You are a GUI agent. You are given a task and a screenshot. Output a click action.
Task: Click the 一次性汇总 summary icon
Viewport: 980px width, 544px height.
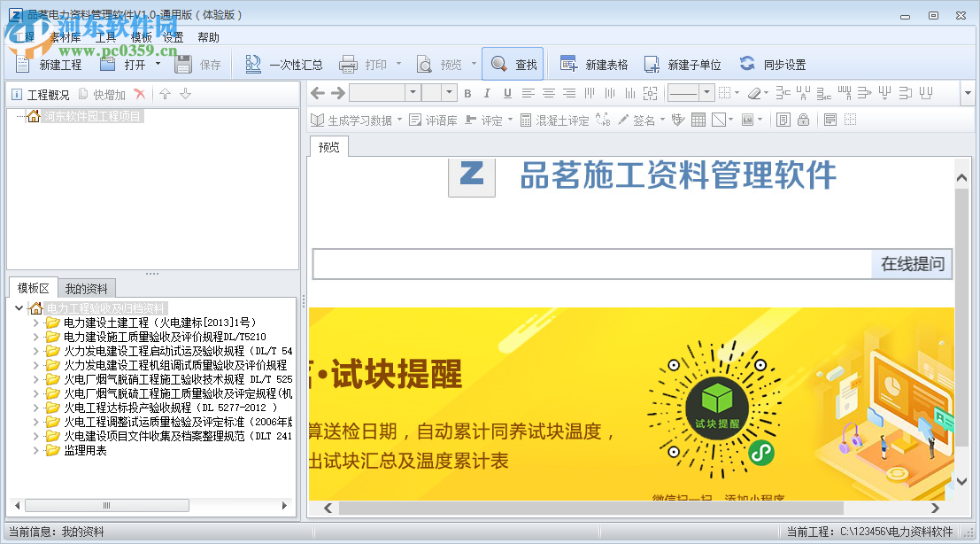(253, 64)
